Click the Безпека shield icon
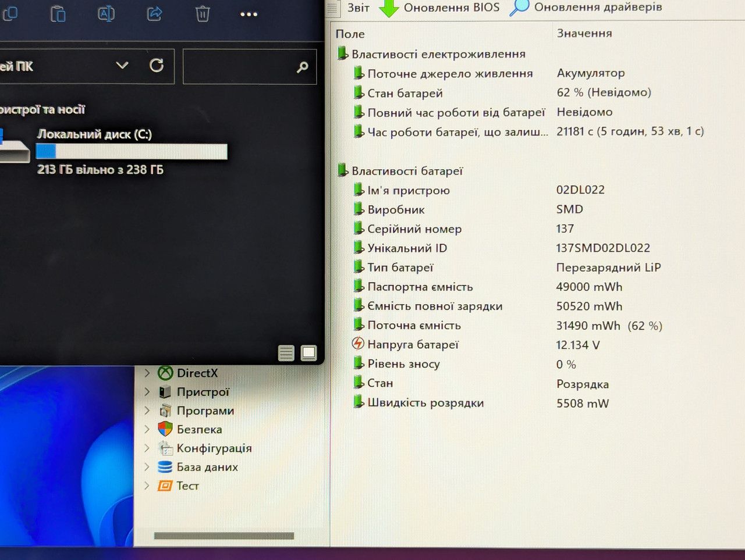Image resolution: width=745 pixels, height=560 pixels. coord(165,429)
